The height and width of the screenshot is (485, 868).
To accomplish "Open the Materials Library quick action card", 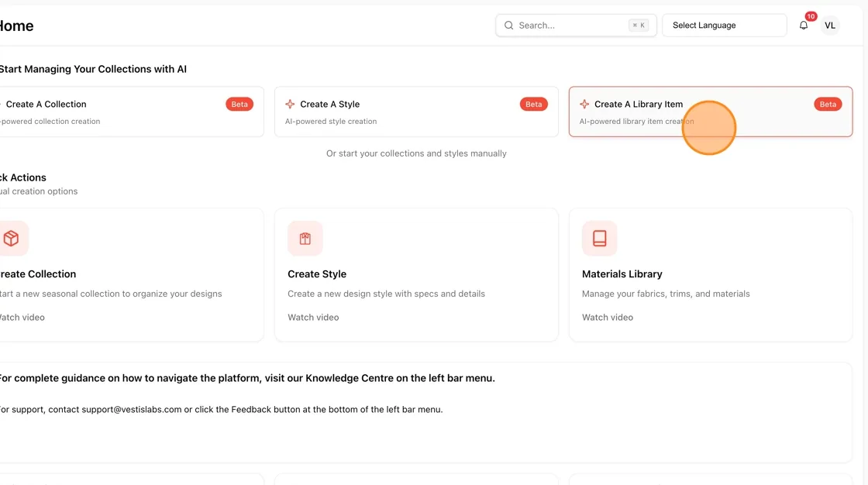I will point(711,274).
